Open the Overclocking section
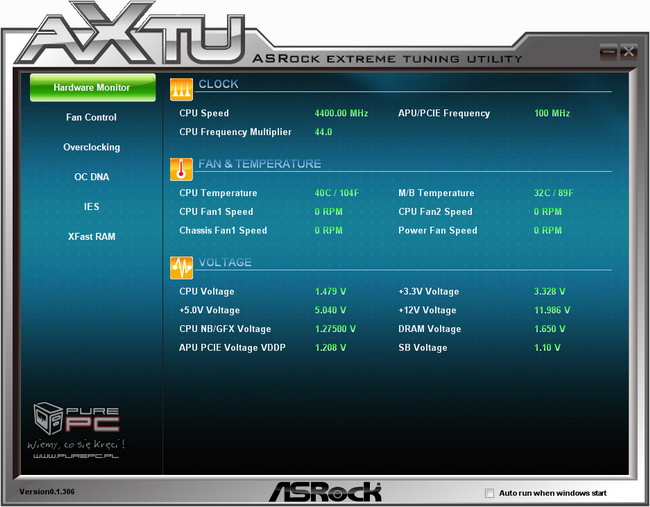This screenshot has height=507, width=650. 92,147
